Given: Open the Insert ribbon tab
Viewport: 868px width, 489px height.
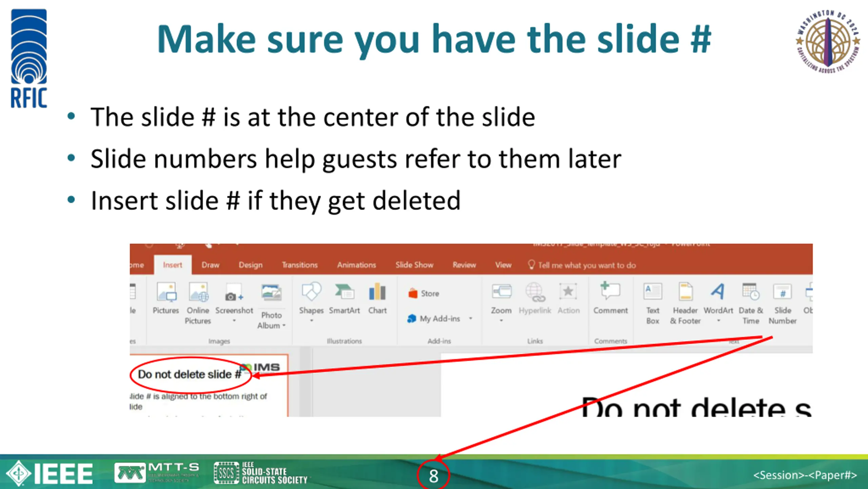Looking at the screenshot, I should pos(173,265).
